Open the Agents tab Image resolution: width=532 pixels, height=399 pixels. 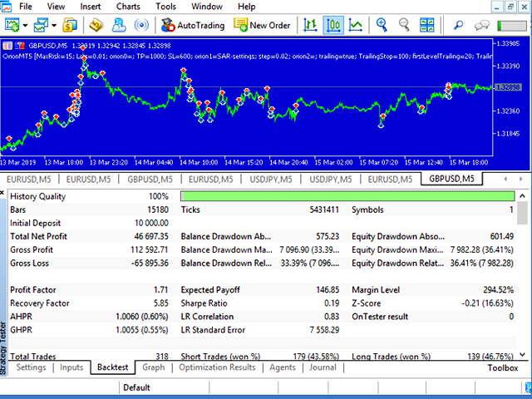[283, 367]
